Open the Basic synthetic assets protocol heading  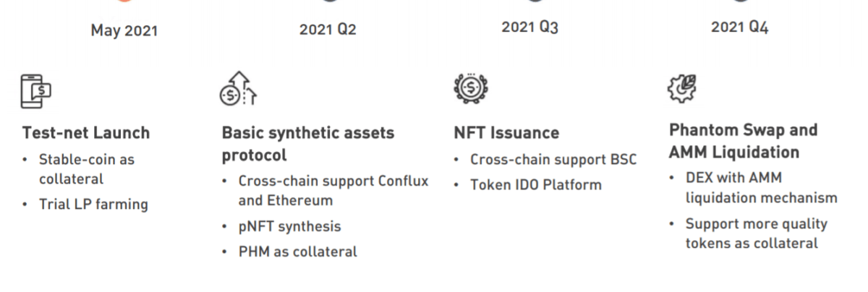coord(308,144)
